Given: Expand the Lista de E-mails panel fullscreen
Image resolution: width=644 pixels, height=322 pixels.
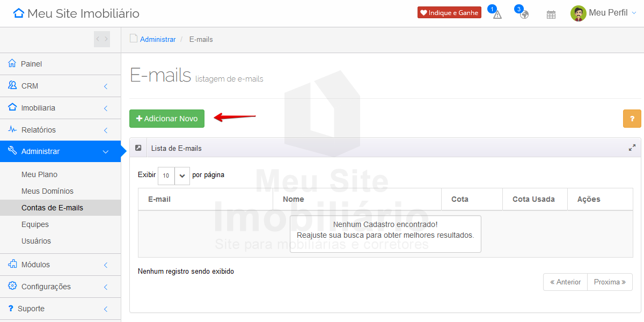Looking at the screenshot, I should [632, 148].
